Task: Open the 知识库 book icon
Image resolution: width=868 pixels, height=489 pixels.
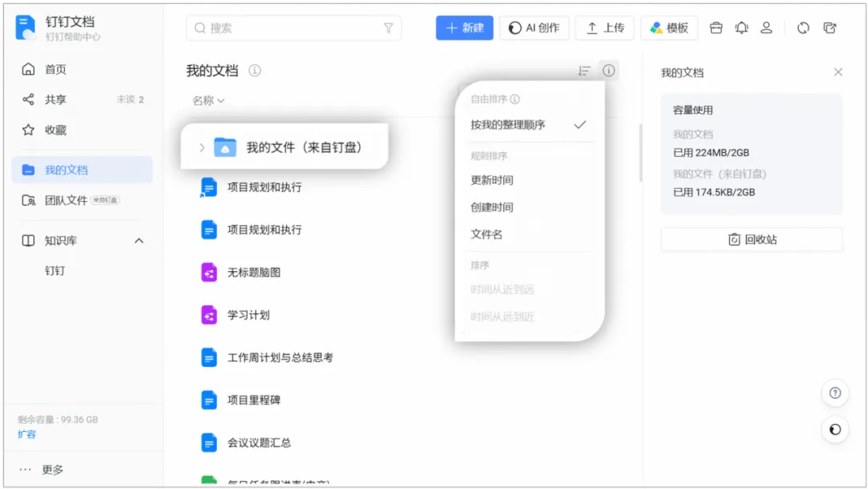Action: coord(28,241)
